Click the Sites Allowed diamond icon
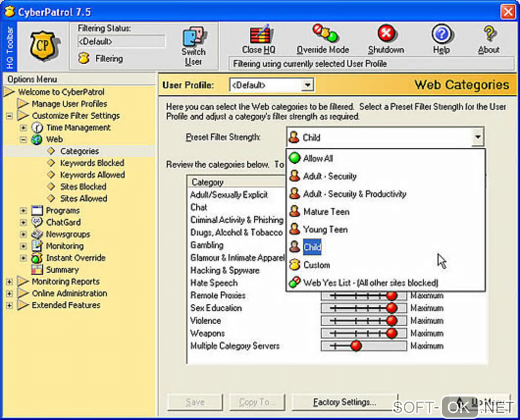This screenshot has width=520, height=420. click(51, 198)
